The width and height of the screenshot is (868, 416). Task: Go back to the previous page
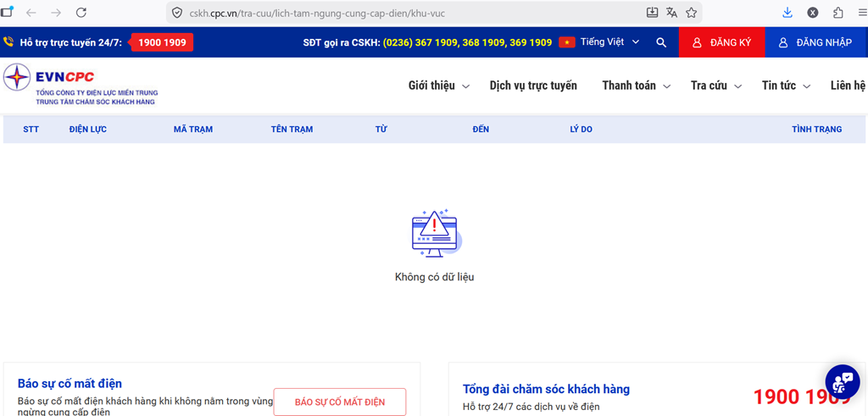31,13
